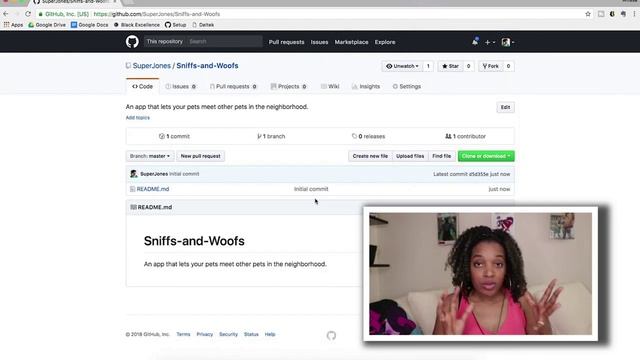Go to Issues in the top nav
Screen dimensions: 640x360
pyautogui.click(x=319, y=42)
